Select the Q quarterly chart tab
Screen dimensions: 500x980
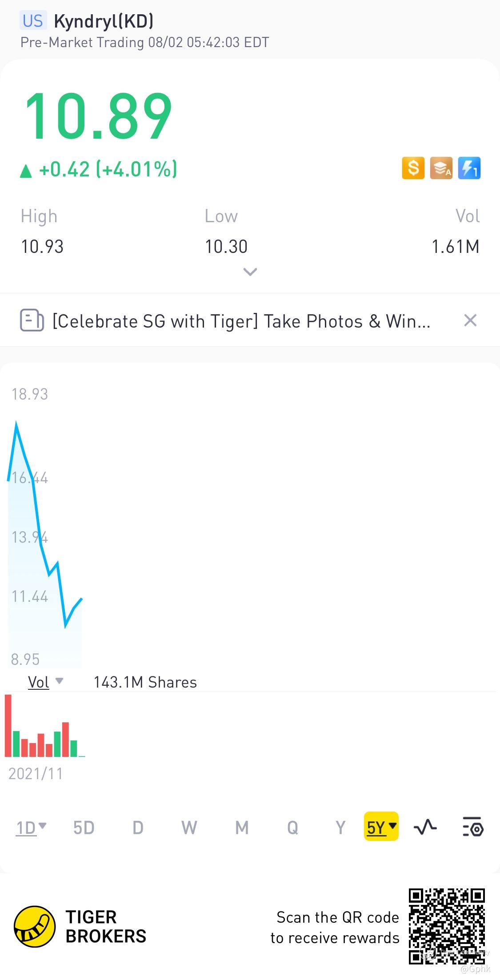pyautogui.click(x=292, y=828)
